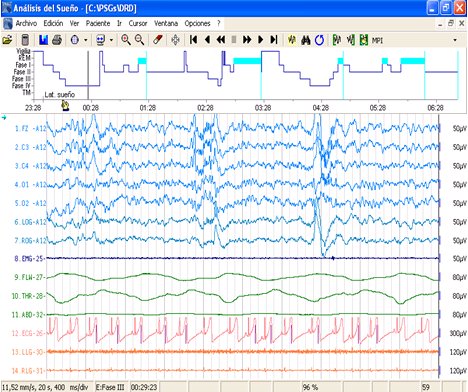Open the Ver menu

74,23
